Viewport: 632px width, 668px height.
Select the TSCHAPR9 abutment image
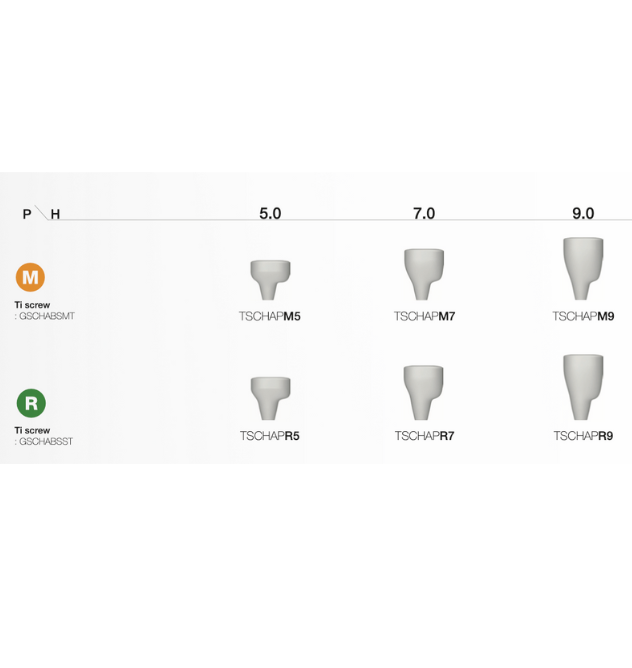(x=583, y=387)
